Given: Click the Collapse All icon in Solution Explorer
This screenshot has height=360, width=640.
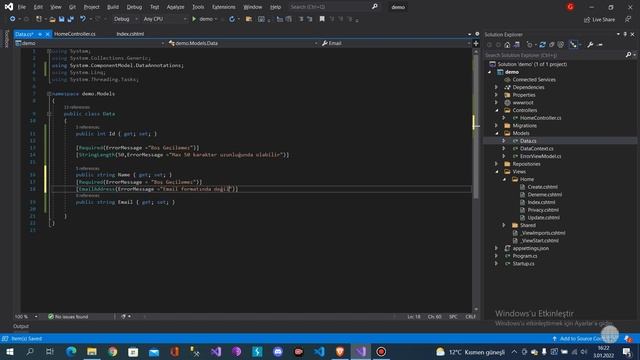Looking at the screenshot, I should pyautogui.click(x=551, y=45).
